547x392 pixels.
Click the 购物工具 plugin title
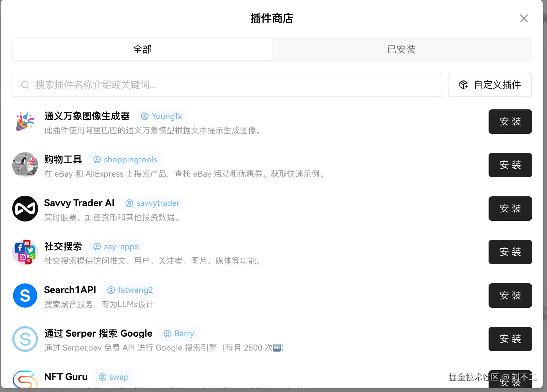point(63,160)
